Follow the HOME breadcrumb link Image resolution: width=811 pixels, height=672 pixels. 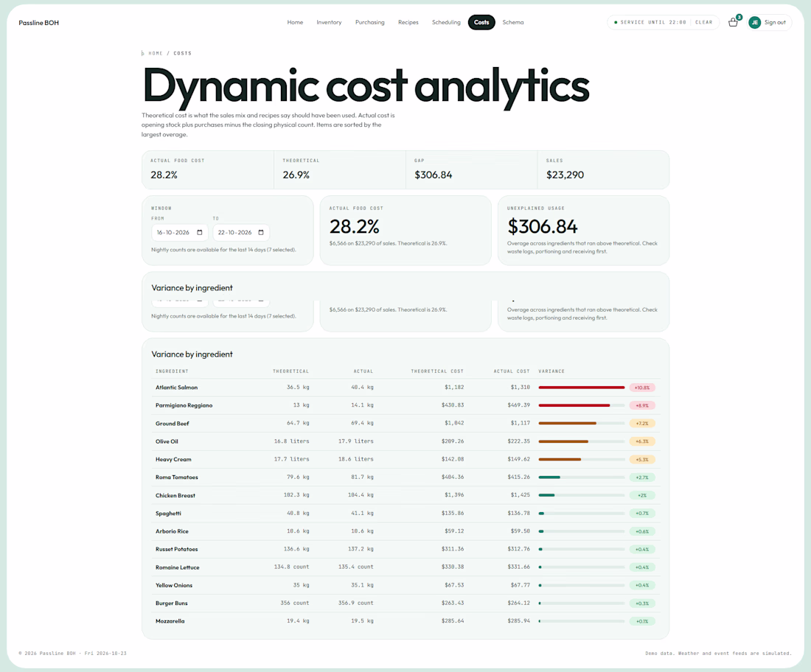coord(156,53)
